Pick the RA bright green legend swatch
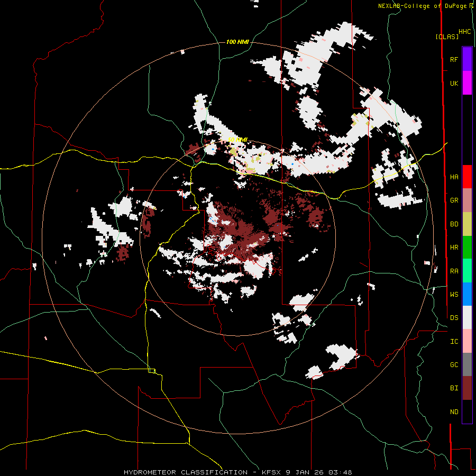This screenshot has height=476, width=476. click(x=467, y=271)
